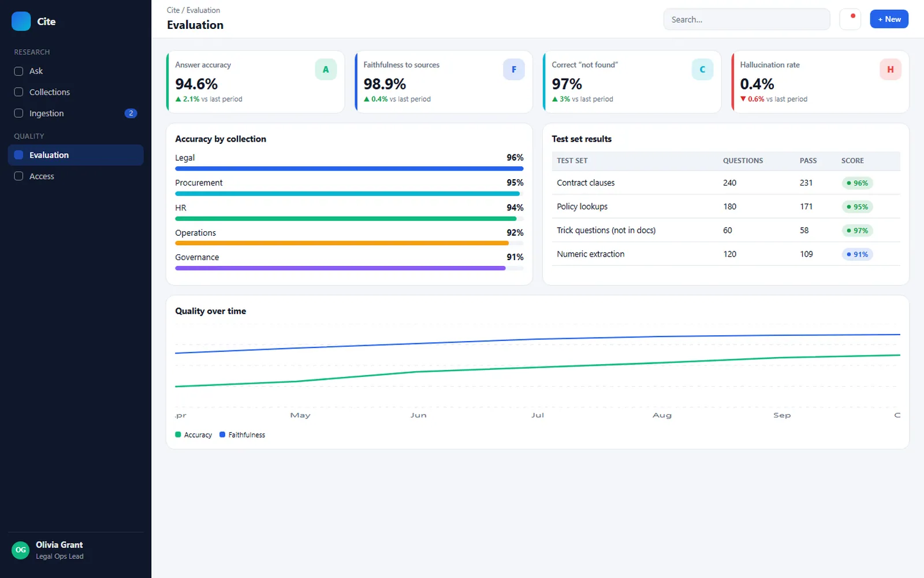
Task: Click the Cite app logo
Action: coord(21,21)
